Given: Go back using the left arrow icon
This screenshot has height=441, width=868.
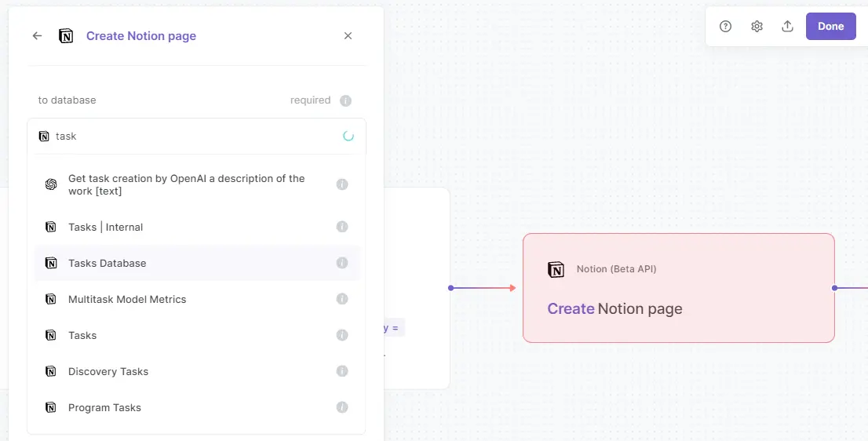Looking at the screenshot, I should pyautogui.click(x=37, y=36).
